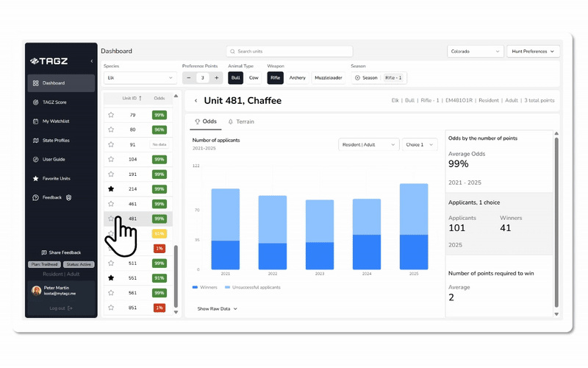Click the Search units field
The image size is (588, 368).
(x=290, y=52)
